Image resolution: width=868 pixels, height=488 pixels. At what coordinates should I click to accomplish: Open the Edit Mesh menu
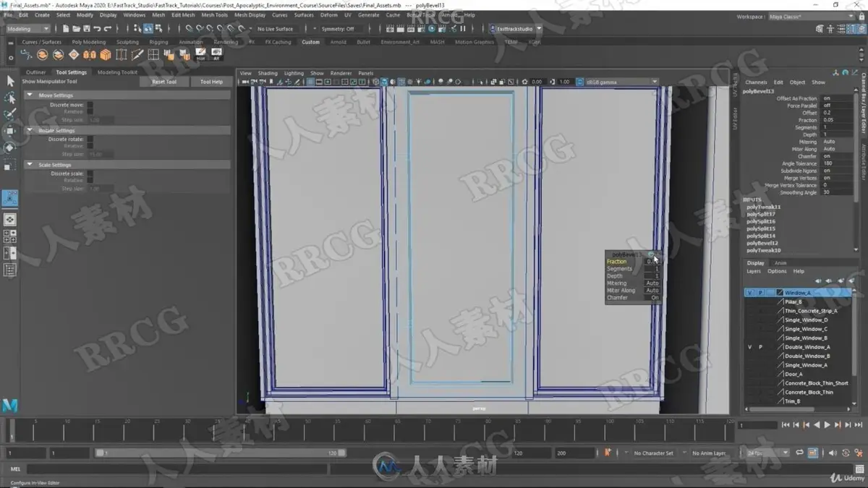click(183, 14)
